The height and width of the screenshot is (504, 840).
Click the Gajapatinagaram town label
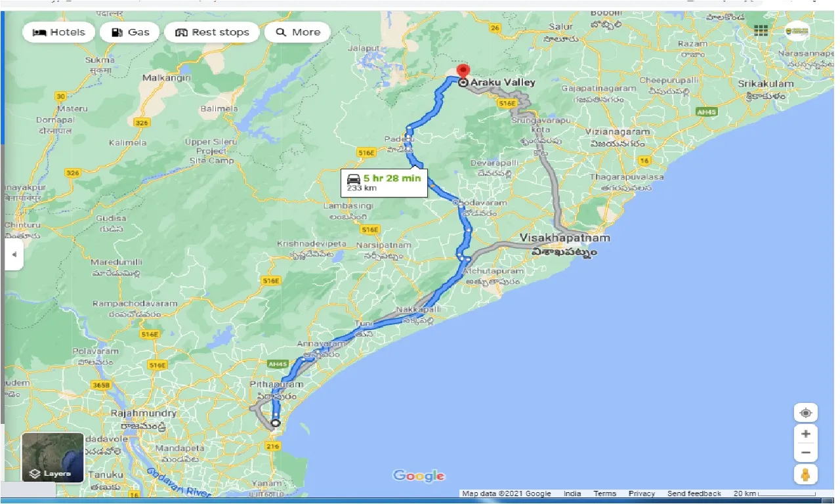coord(600,88)
